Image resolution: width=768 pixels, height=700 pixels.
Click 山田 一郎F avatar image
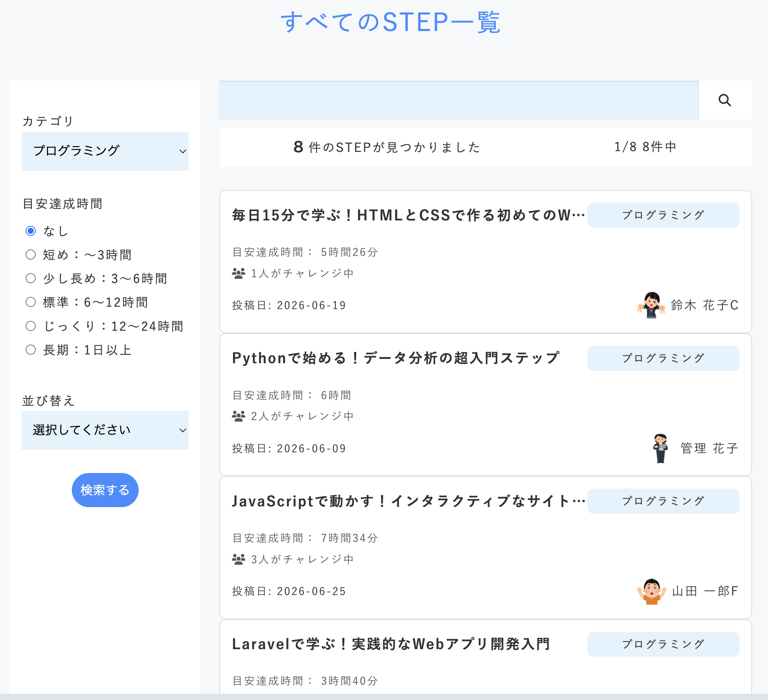pos(652,591)
